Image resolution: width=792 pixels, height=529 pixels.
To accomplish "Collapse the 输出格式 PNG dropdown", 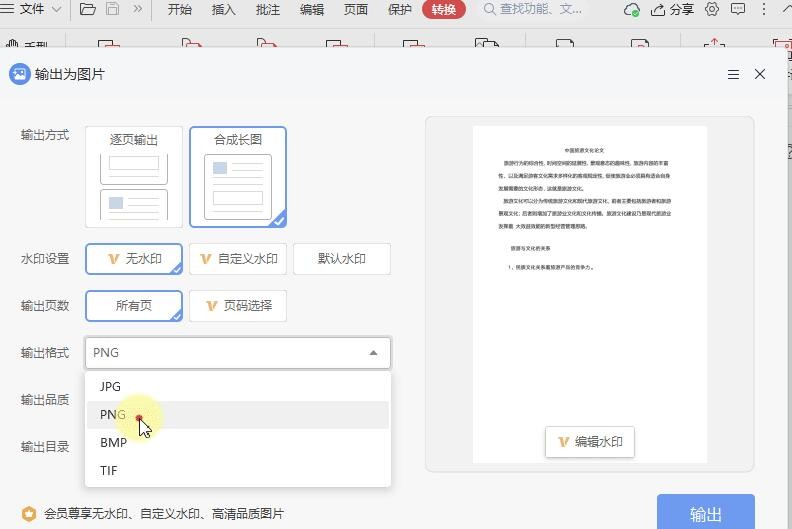I will (x=373, y=353).
